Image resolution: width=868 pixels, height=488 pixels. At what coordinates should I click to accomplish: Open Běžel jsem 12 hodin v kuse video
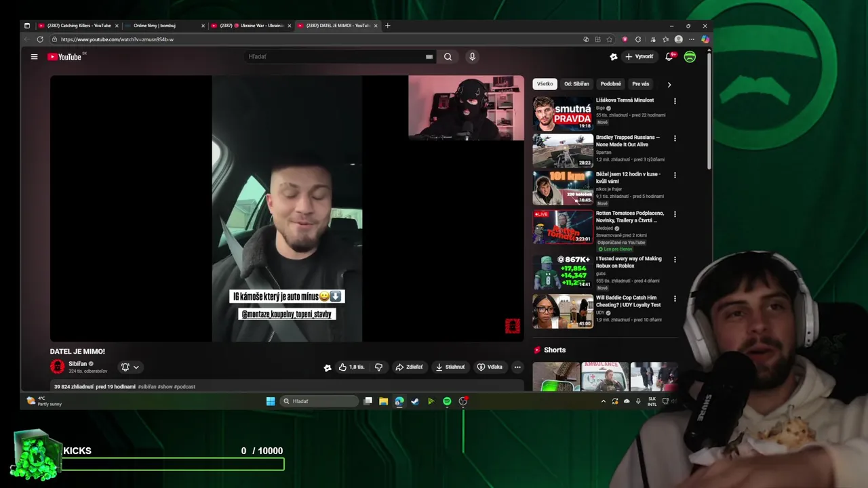563,188
